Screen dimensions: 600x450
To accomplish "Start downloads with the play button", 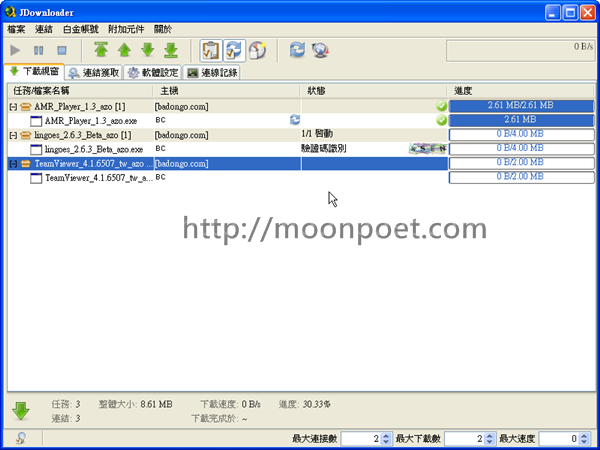I will click(15, 50).
